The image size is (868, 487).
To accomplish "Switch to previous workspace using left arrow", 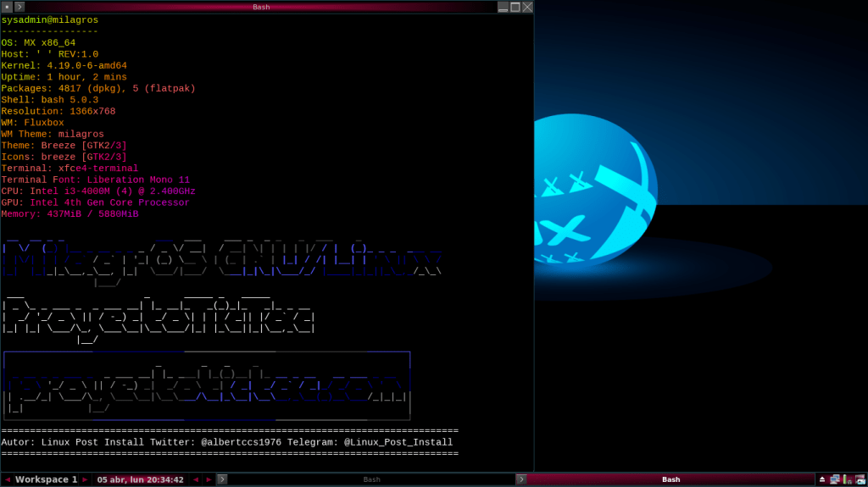I will [8, 479].
